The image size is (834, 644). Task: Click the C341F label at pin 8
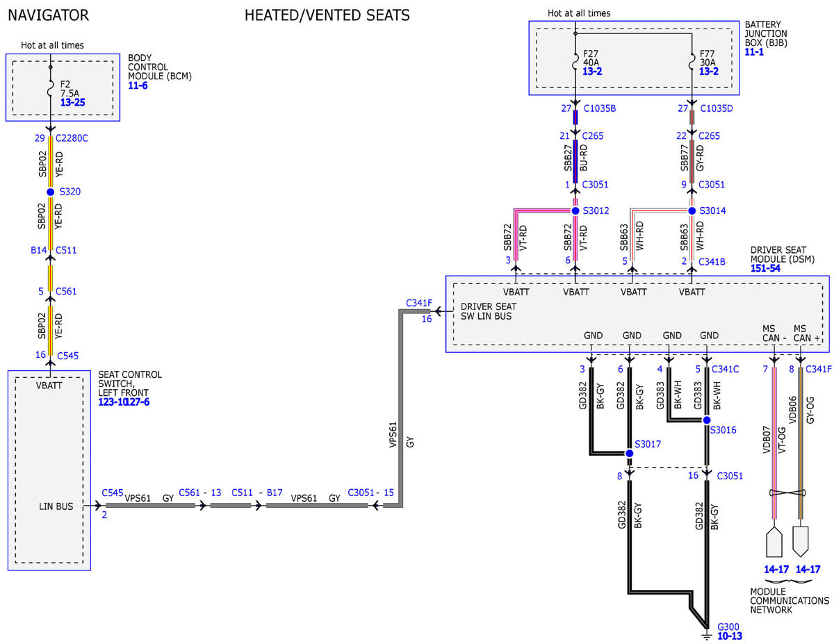click(x=819, y=369)
